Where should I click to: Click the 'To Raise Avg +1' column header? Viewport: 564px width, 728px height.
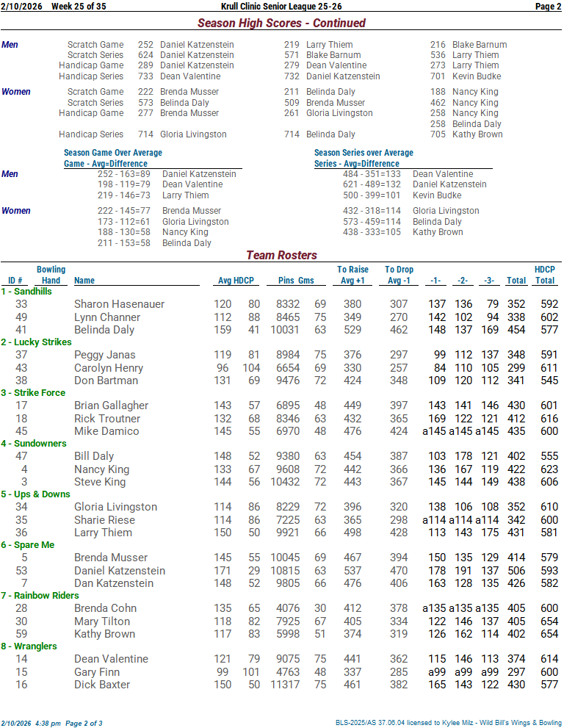352,275
